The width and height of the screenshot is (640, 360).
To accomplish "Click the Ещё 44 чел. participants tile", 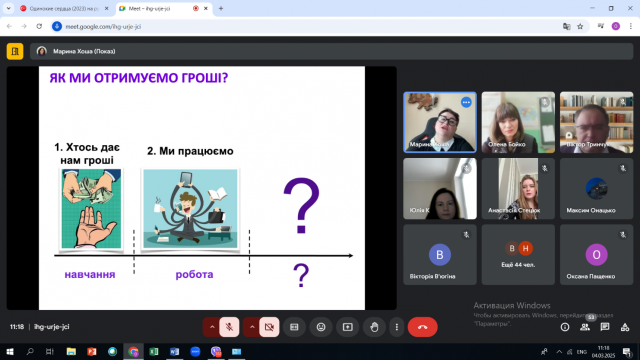I will coord(518,254).
